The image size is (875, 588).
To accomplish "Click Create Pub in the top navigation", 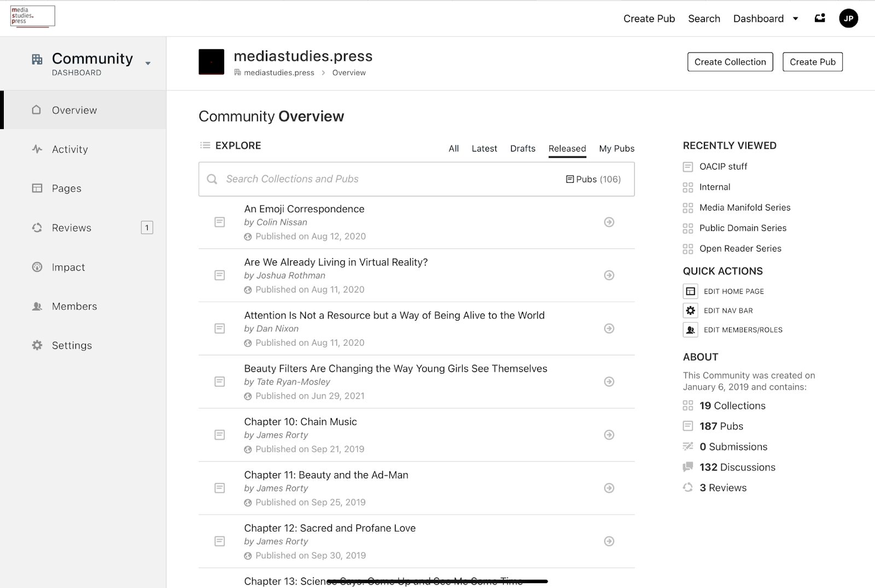I will (x=649, y=19).
